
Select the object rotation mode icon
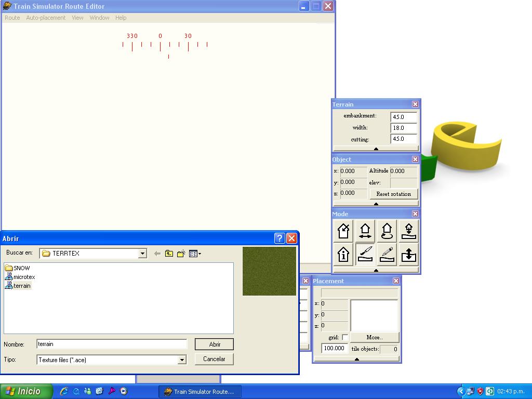pyautogui.click(x=387, y=231)
